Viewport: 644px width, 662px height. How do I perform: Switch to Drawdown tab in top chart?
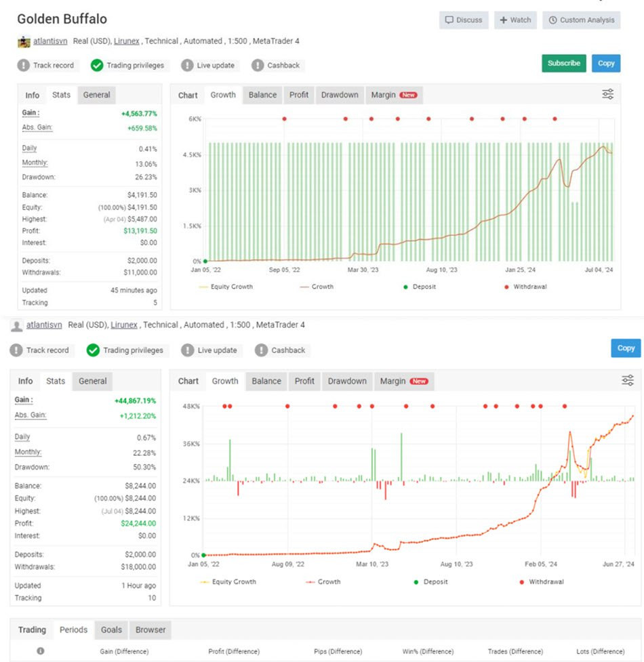coord(339,95)
